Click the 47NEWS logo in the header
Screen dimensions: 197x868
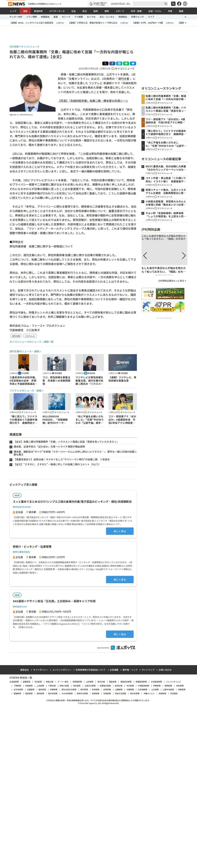tap(16, 4)
